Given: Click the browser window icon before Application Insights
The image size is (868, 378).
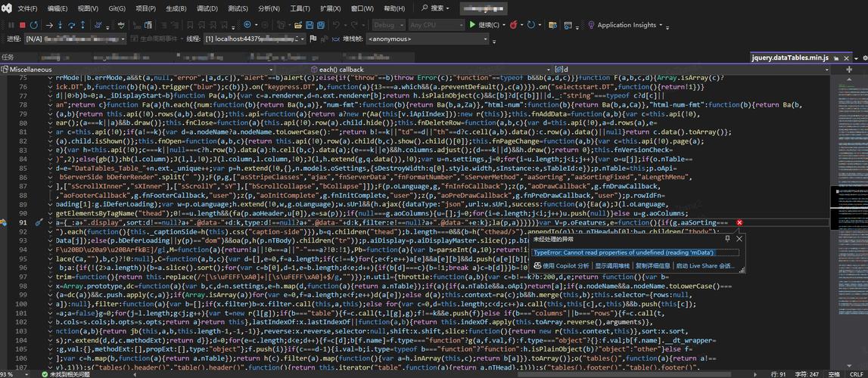Looking at the screenshot, I should (x=568, y=26).
